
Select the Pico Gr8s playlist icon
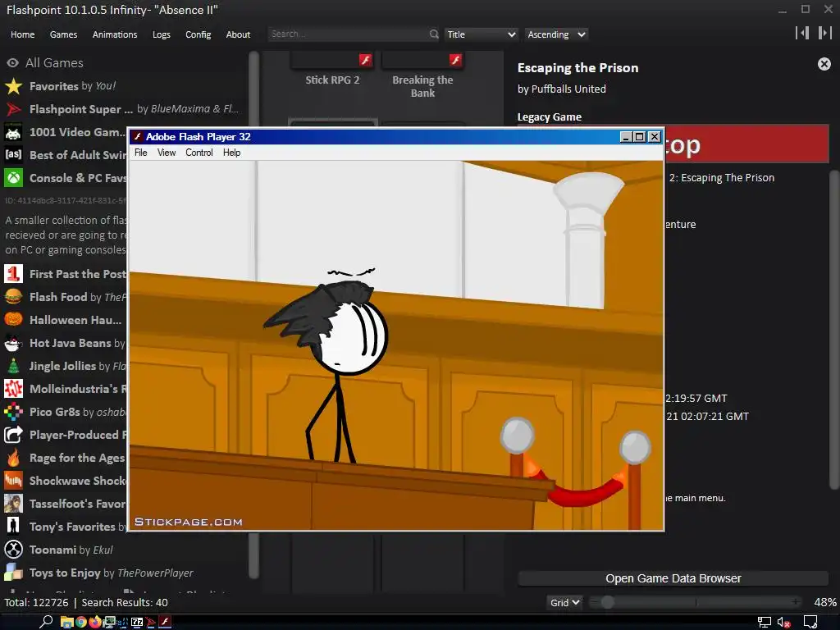[13, 412]
